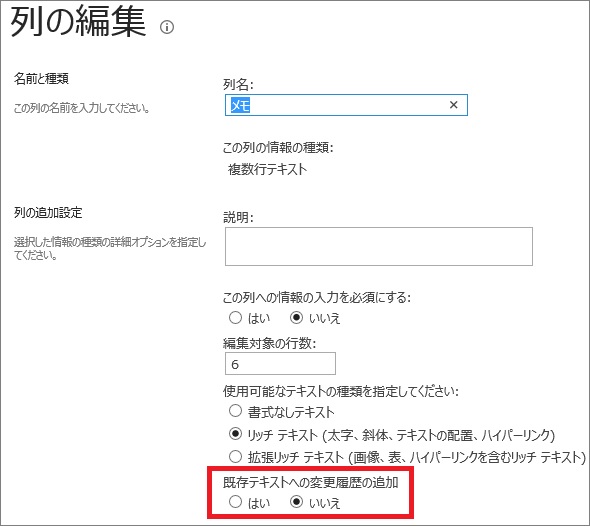Viewport: 590px width, 526px height.
Task: Clear the 列名 field with the X icon
Action: point(453,105)
